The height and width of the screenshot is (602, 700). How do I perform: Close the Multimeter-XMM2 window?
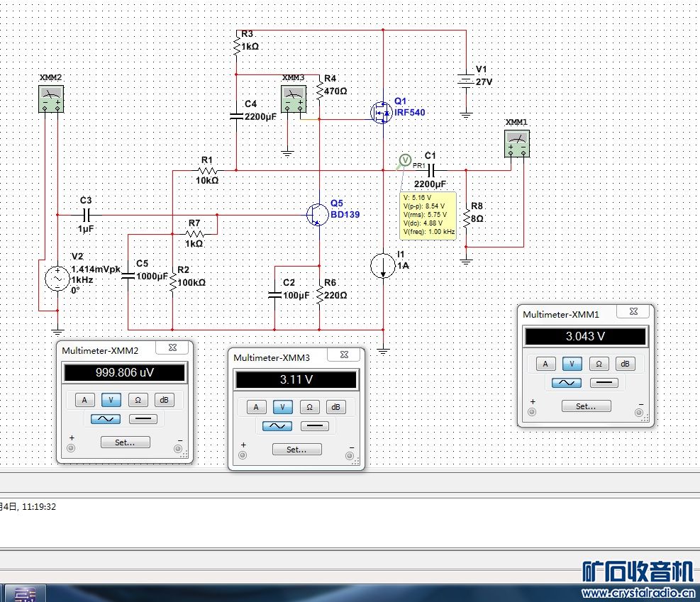tap(172, 348)
